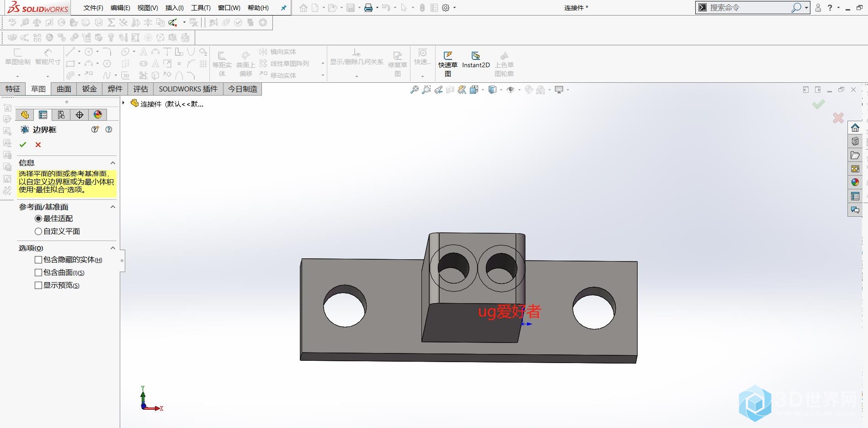Select the 最佳适配 radio button
The width and height of the screenshot is (868, 428).
[x=38, y=219]
